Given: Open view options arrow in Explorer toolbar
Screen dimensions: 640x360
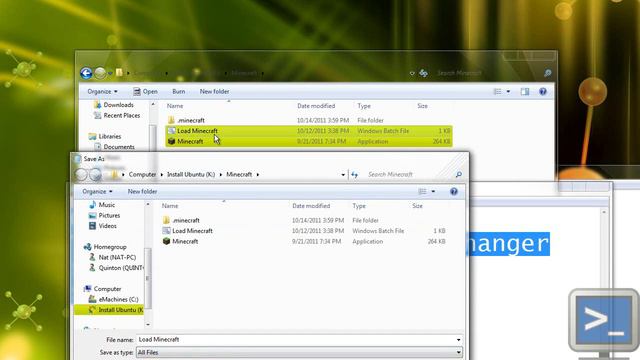Looking at the screenshot, I should [x=508, y=91].
